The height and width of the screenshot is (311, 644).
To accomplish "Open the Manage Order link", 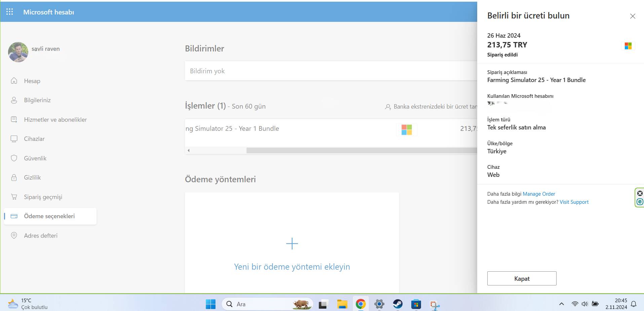I will tap(539, 194).
